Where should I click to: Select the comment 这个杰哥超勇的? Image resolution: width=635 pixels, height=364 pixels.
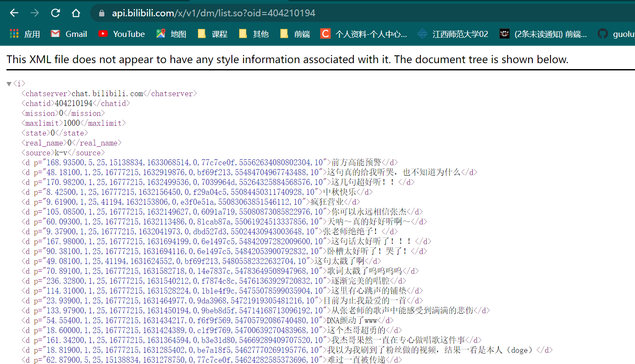pos(356,331)
